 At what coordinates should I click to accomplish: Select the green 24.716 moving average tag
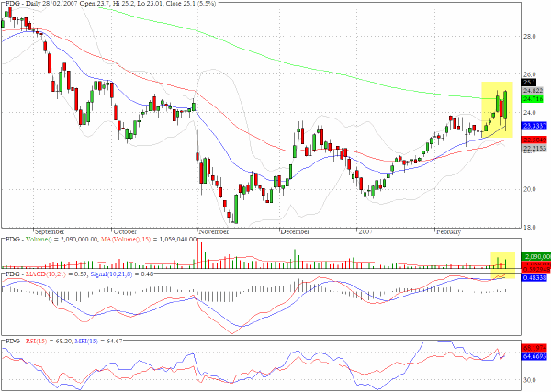pyautogui.click(x=533, y=99)
